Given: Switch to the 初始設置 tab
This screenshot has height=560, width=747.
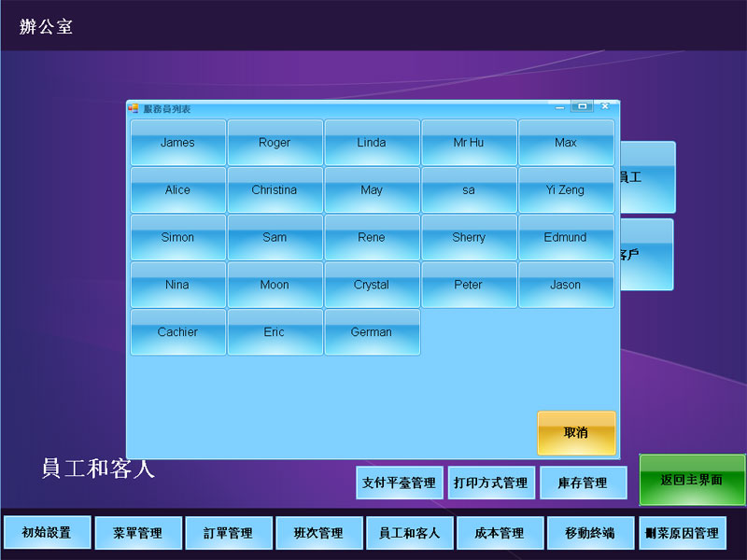Looking at the screenshot, I should coord(47,533).
